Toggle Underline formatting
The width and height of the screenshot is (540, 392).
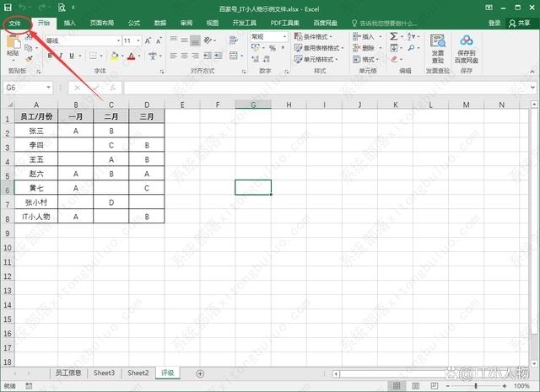(72, 56)
